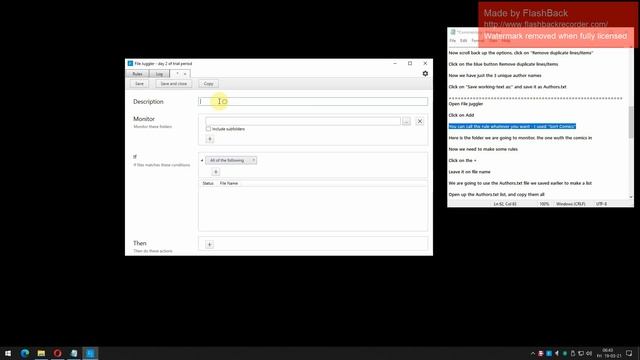The height and width of the screenshot is (360, 640).
Task: Click Notepad vertical scrollbar thumb
Action: click(x=631, y=122)
